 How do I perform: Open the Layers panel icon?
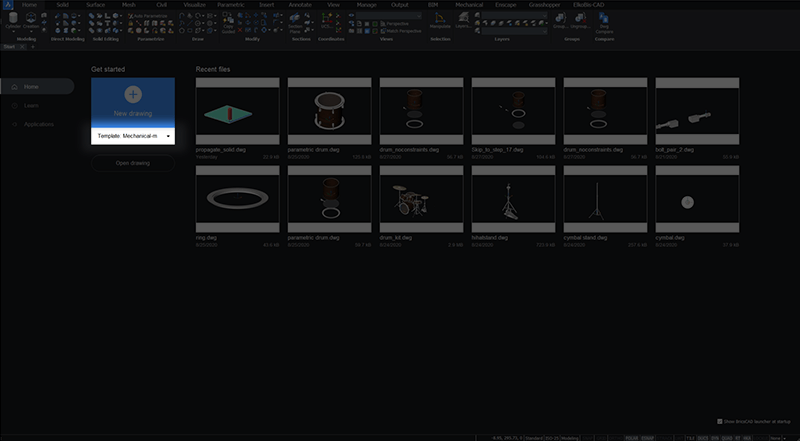tap(461, 24)
